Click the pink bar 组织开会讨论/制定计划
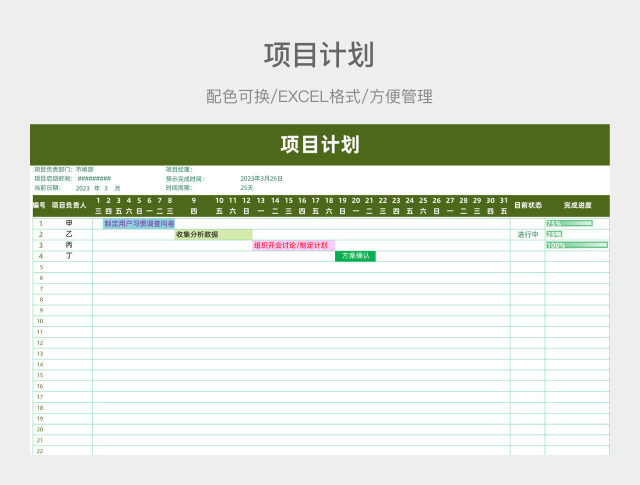640x485 pixels. [293, 245]
